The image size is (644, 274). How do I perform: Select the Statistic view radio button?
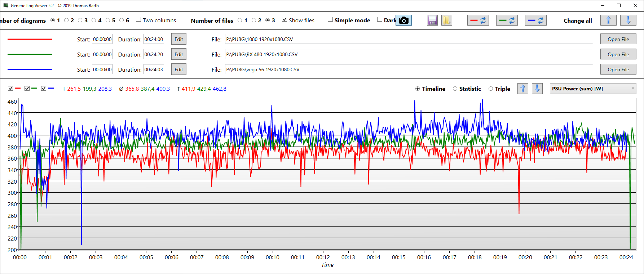tap(455, 89)
